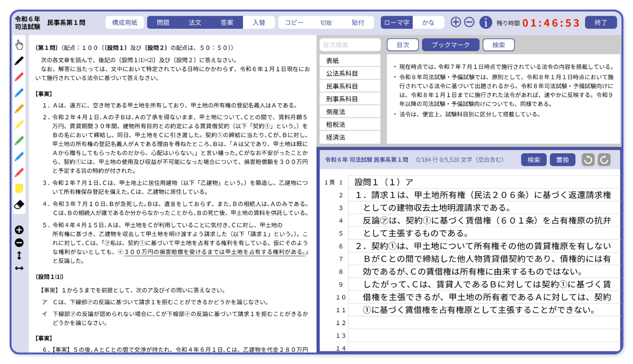Select the yellow sticky note tool
Screen dimensions: 633x364
point(19,188)
